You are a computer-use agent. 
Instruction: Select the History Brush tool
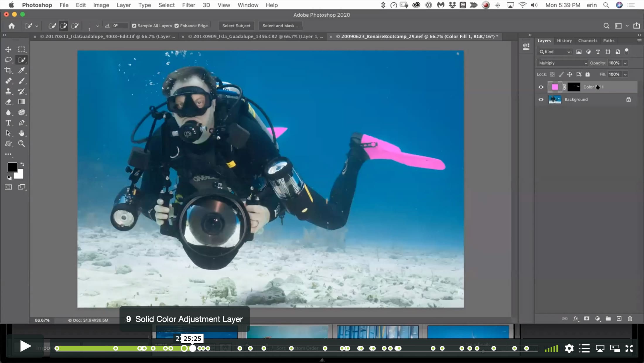coord(22,91)
